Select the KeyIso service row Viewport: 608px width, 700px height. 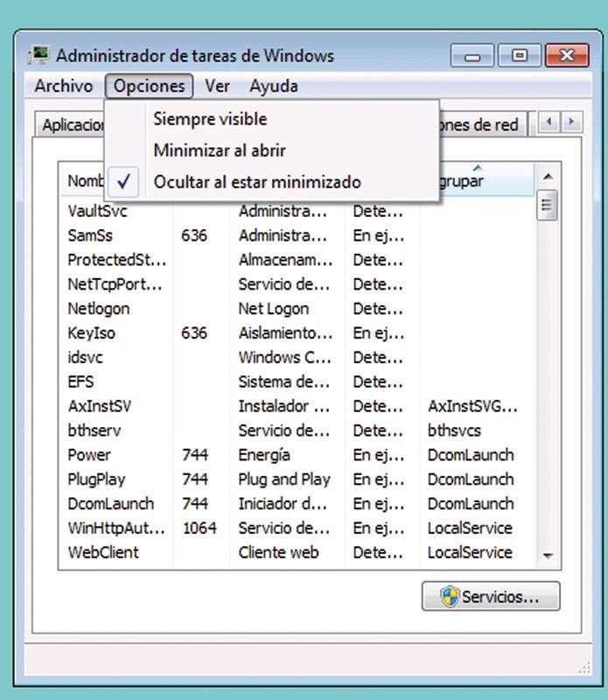297,333
